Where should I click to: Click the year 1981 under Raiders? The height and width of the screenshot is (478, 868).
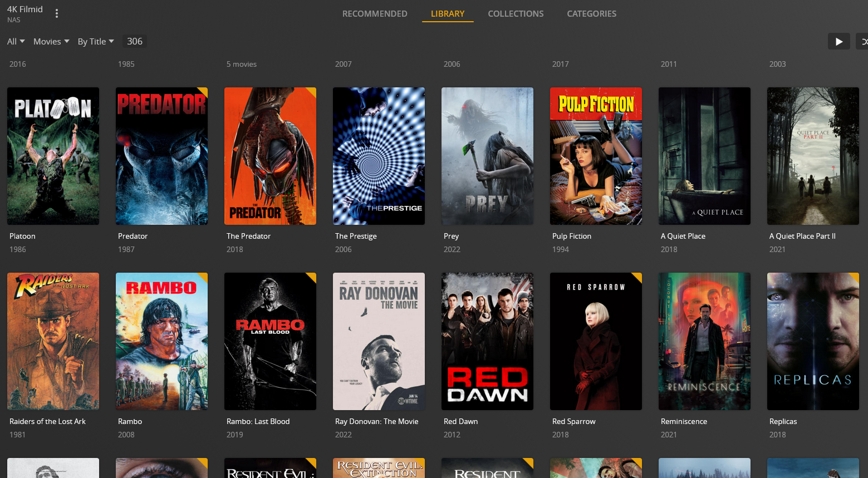(17, 435)
